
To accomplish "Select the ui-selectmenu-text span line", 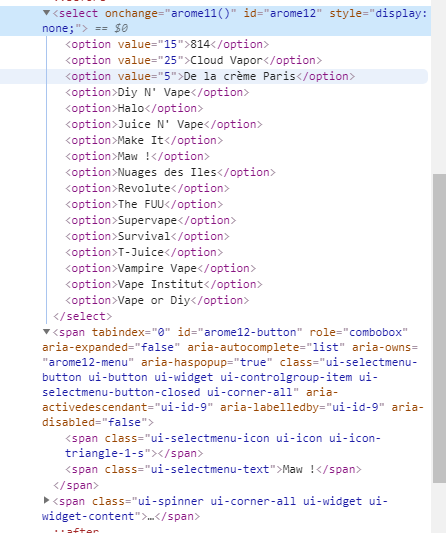I will [x=213, y=469].
